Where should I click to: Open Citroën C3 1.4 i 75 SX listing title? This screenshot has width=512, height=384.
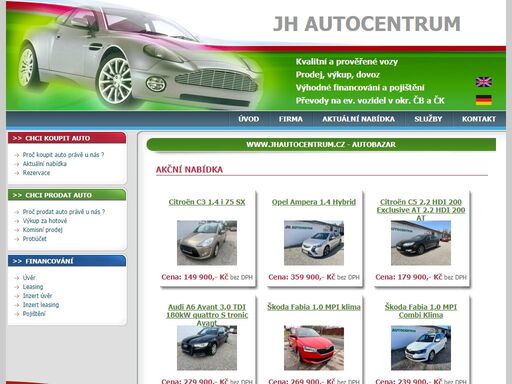pyautogui.click(x=207, y=202)
